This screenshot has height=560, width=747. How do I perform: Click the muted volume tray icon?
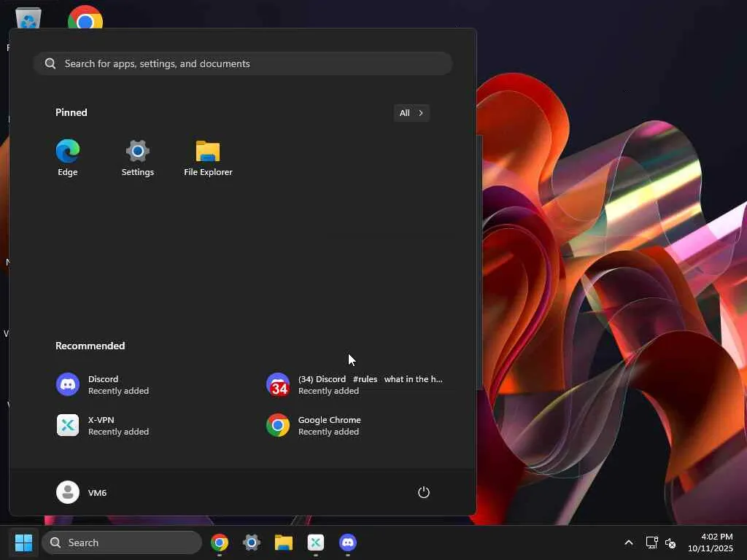(x=670, y=542)
